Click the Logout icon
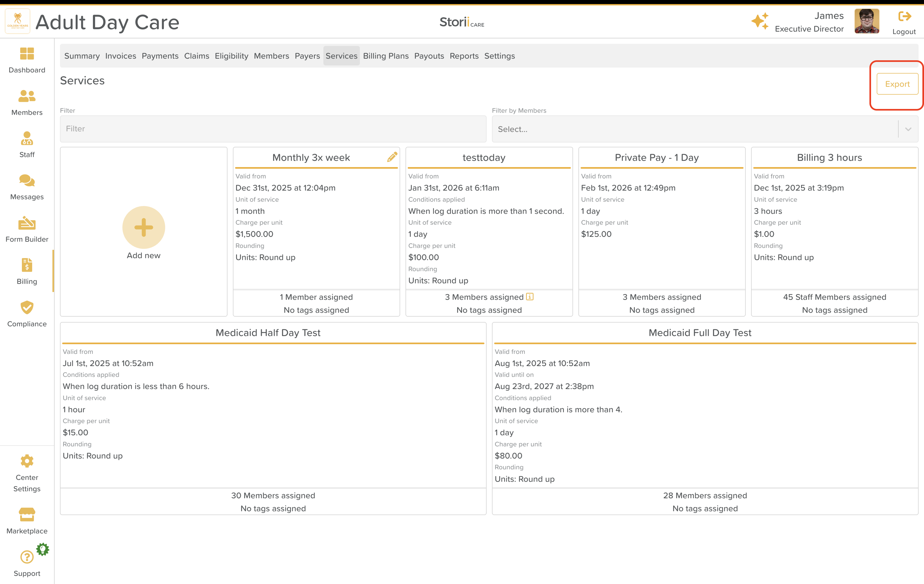The image size is (924, 584). point(904,16)
